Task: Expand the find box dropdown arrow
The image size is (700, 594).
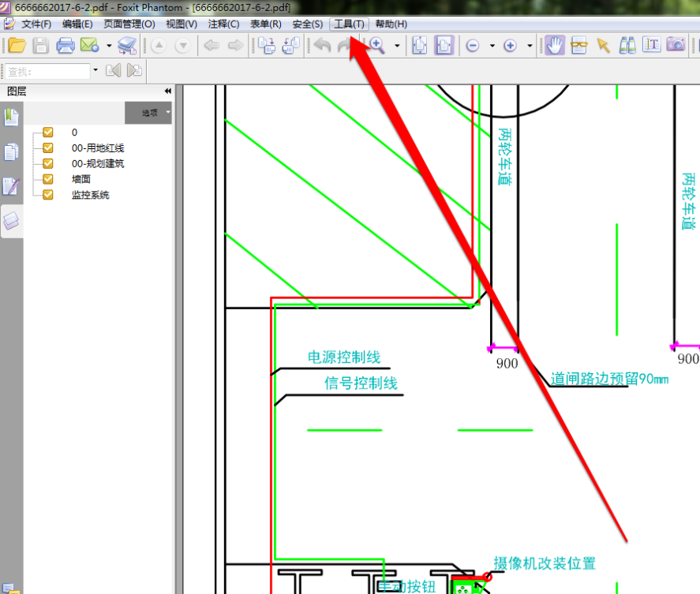Action: tap(95, 70)
